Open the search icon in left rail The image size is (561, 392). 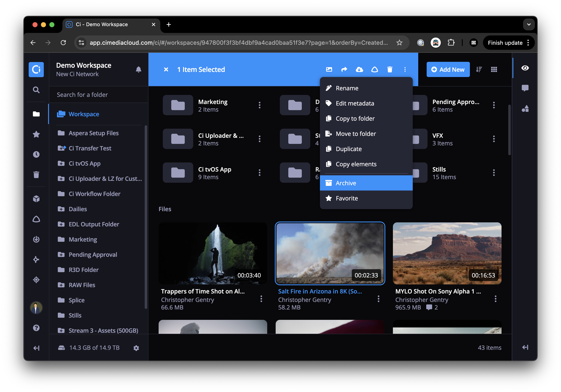pyautogui.click(x=36, y=90)
